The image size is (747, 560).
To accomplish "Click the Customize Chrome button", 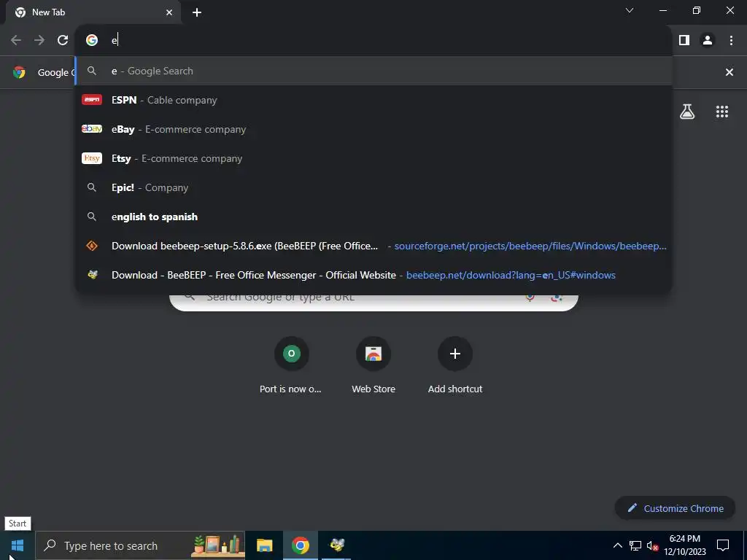I will [676, 508].
